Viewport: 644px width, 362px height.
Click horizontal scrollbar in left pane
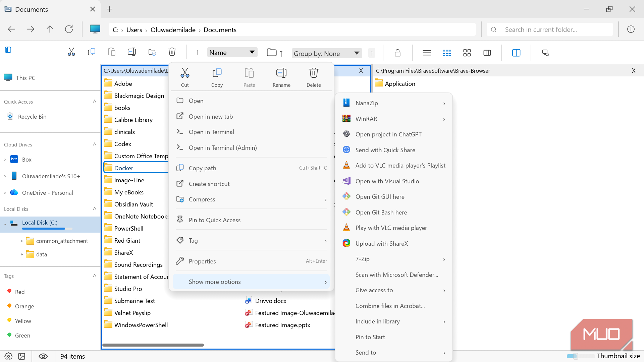(x=153, y=345)
